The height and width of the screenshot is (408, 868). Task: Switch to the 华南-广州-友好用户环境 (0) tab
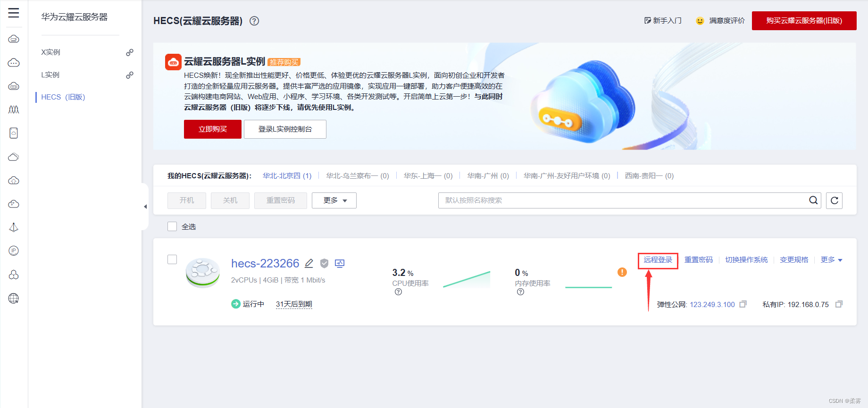[567, 176]
